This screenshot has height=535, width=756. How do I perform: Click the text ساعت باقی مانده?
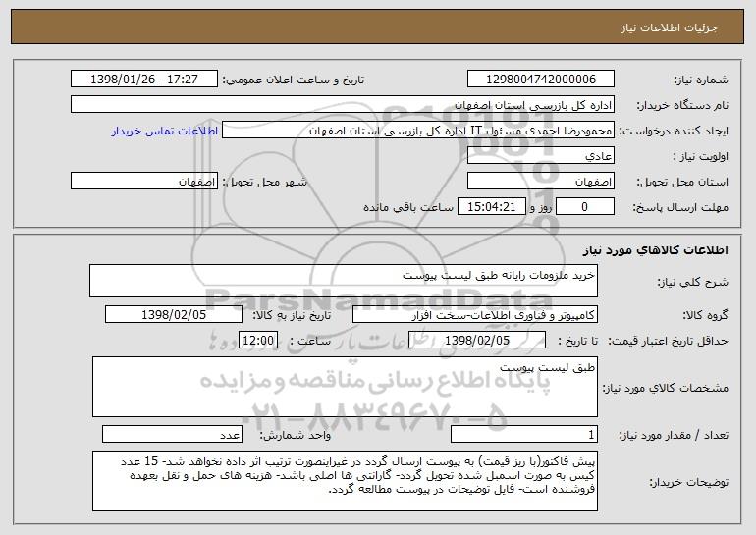point(407,207)
